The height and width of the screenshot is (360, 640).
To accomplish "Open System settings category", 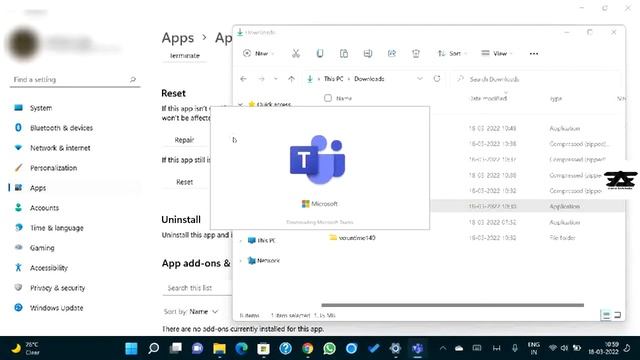I will pos(74,108).
